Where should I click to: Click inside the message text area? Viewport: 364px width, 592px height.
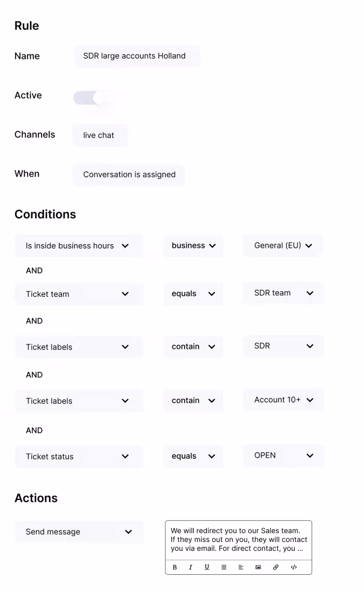point(238,539)
